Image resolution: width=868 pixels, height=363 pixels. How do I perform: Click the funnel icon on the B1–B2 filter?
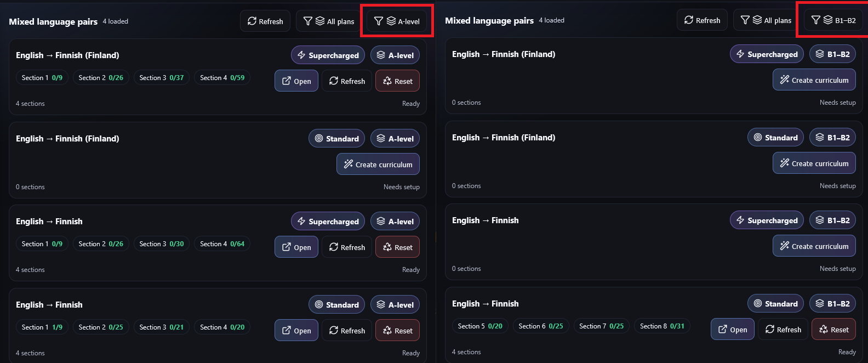(815, 20)
